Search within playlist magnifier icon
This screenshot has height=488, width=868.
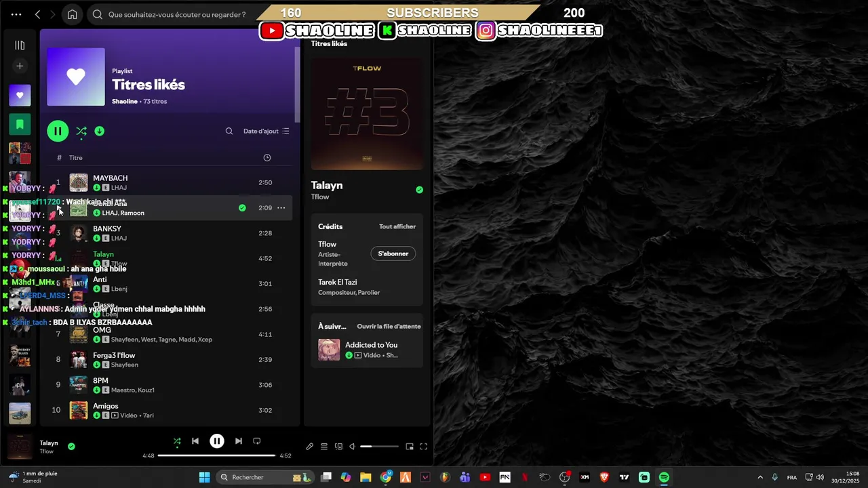229,131
